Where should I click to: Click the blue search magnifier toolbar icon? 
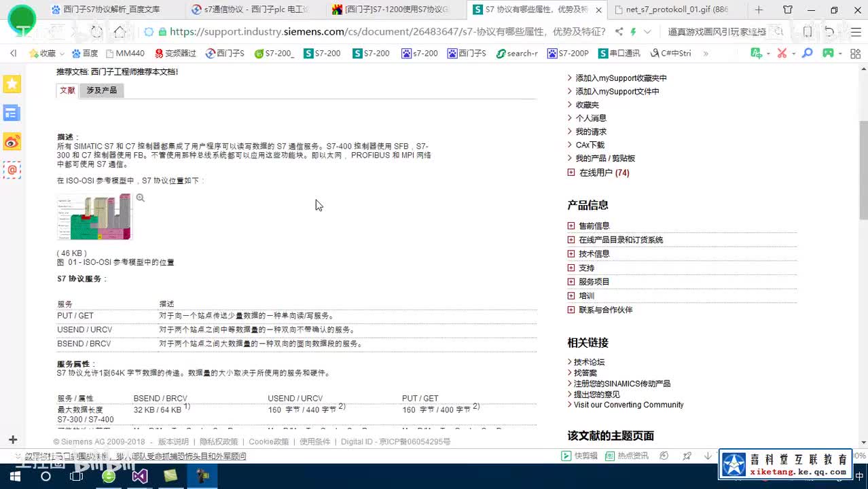coord(807,53)
